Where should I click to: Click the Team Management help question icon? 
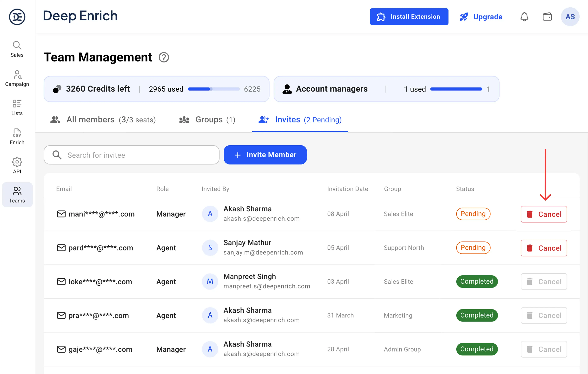[164, 57]
